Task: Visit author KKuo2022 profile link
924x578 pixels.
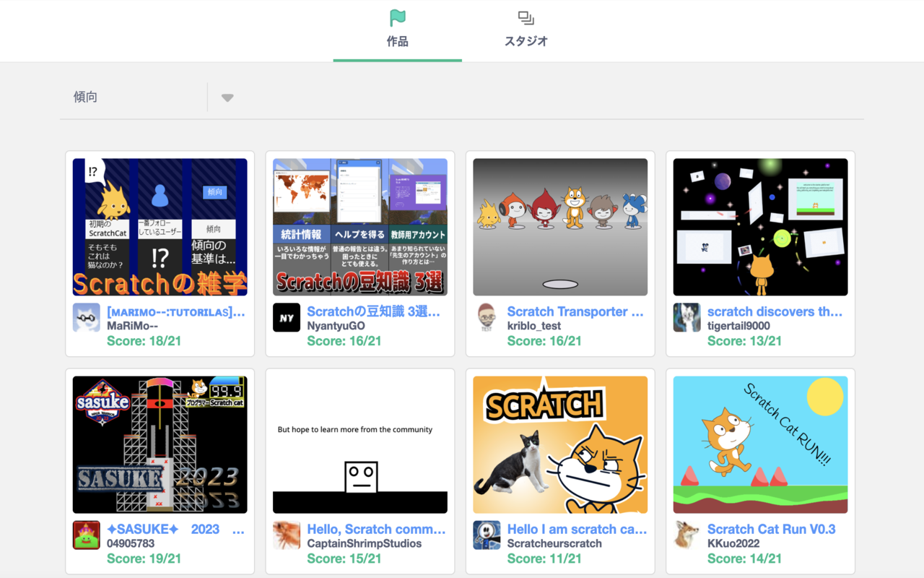Action: [x=733, y=543]
